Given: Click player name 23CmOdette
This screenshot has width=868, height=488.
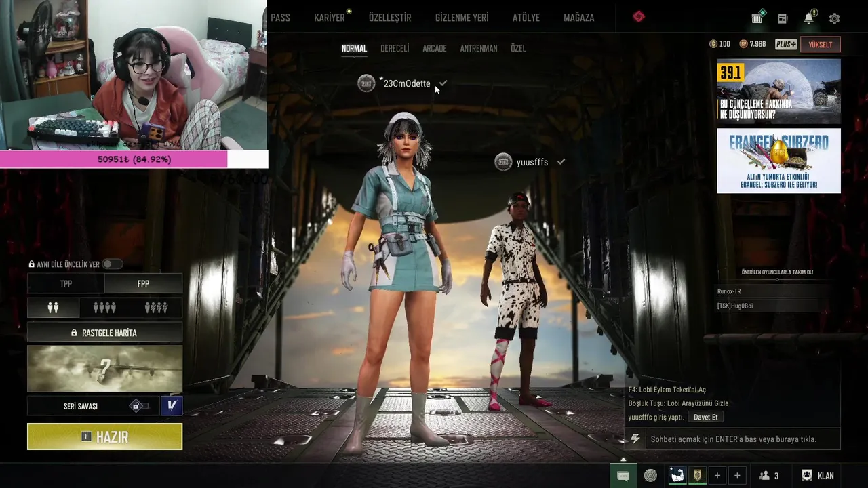Looking at the screenshot, I should click(x=406, y=83).
